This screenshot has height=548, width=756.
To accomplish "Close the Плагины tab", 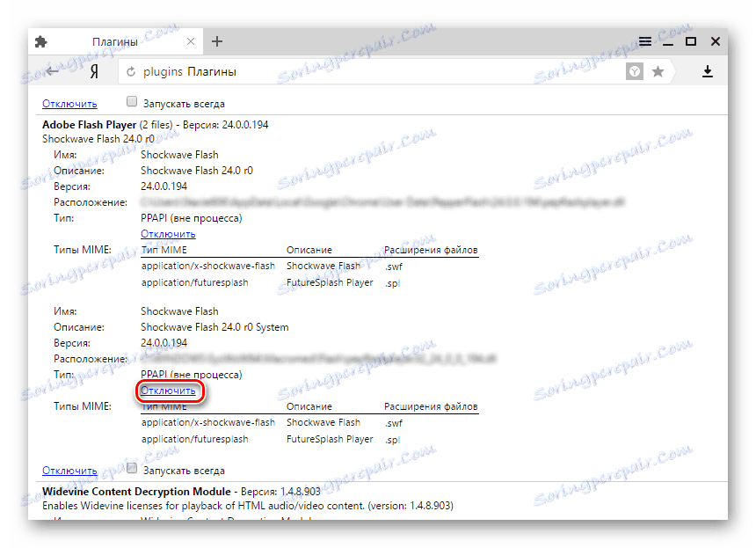I will [191, 41].
